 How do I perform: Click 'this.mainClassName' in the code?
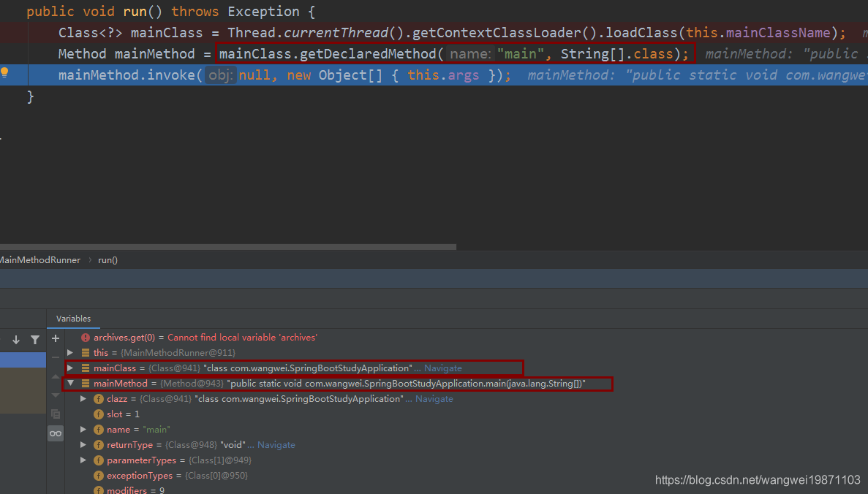coord(758,33)
